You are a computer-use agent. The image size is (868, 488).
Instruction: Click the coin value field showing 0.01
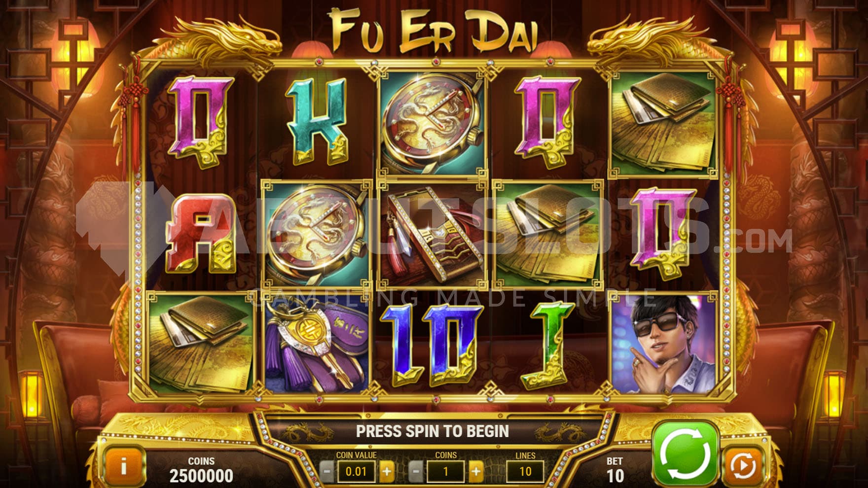coord(356,472)
